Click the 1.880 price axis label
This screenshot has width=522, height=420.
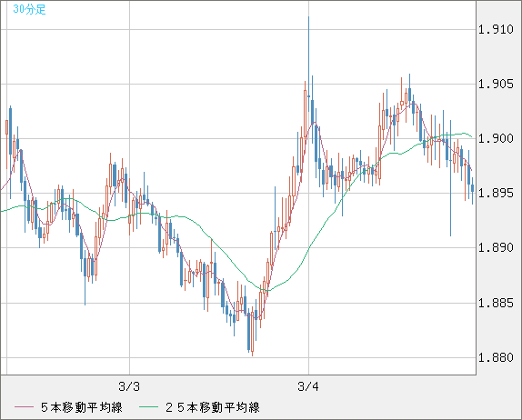(x=496, y=357)
